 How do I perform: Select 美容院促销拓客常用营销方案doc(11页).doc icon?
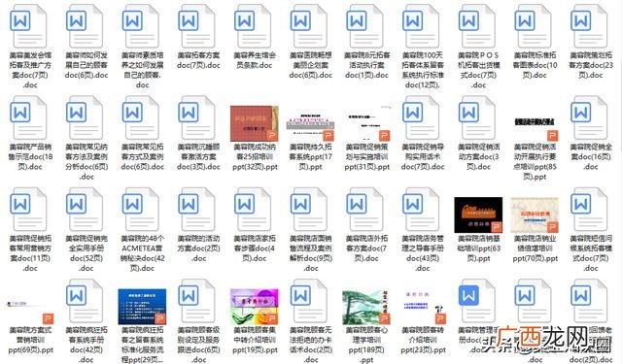click(x=28, y=210)
